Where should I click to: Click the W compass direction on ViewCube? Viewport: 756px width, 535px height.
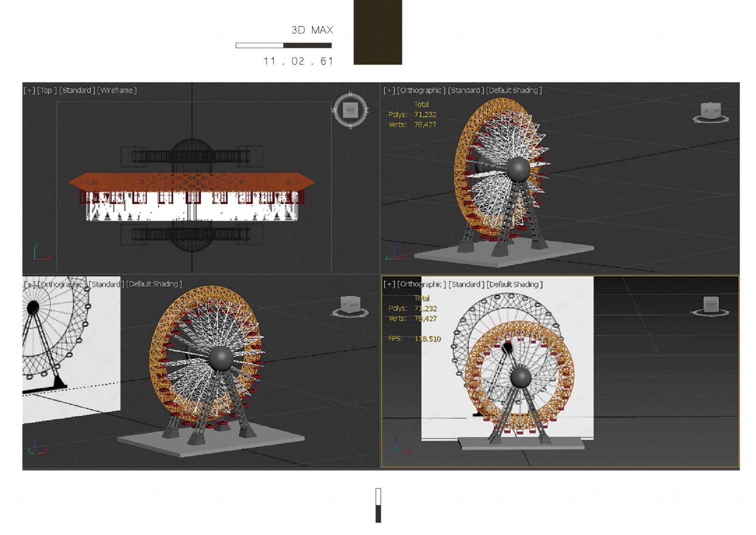coord(334,110)
